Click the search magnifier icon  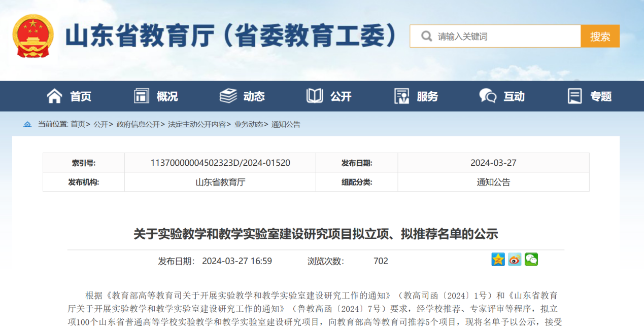click(x=427, y=36)
